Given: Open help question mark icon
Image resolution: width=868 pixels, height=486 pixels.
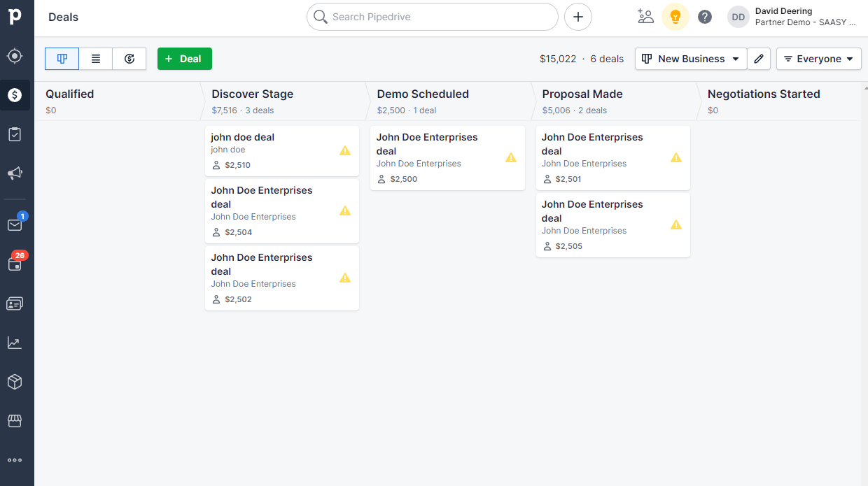Looking at the screenshot, I should point(705,17).
